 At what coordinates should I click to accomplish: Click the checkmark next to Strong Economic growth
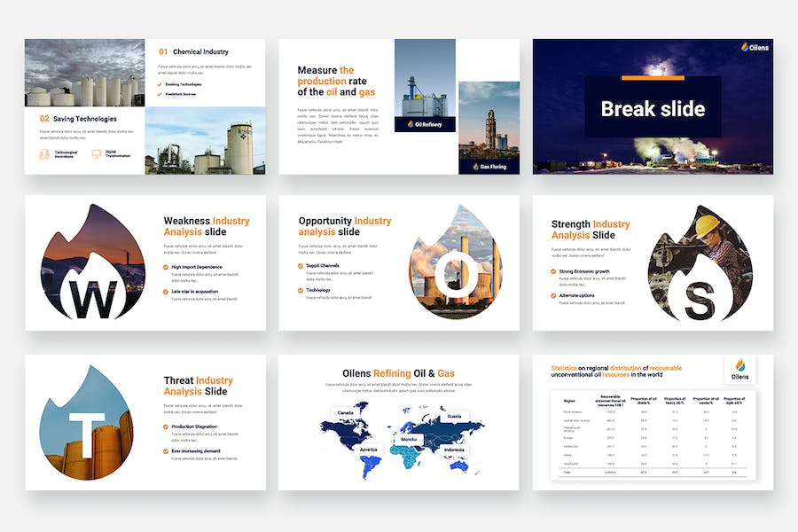[x=553, y=271]
